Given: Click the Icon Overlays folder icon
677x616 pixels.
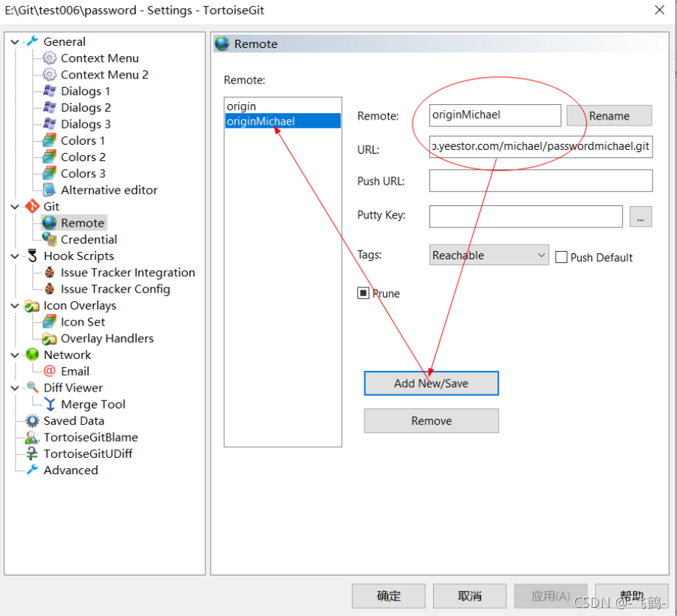Looking at the screenshot, I should 33,305.
